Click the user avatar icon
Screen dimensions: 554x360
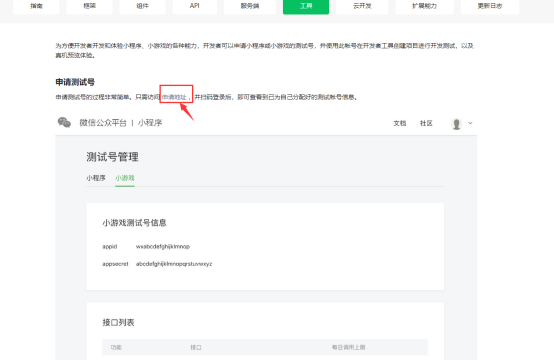(x=456, y=124)
